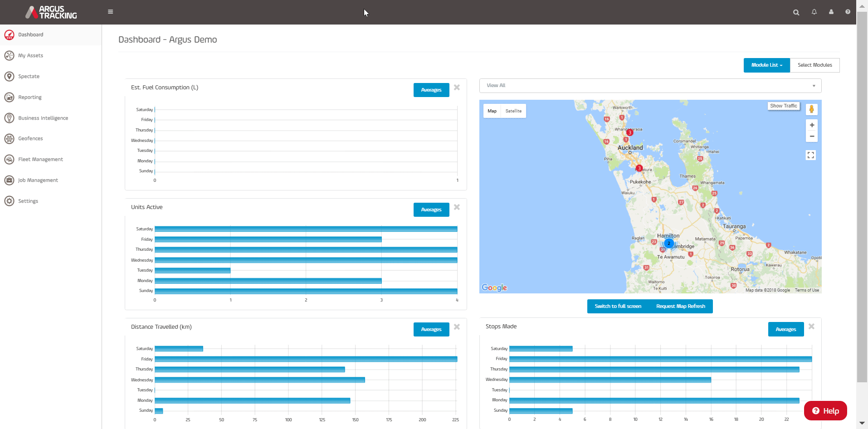Close the Distance Travelled module
Image resolution: width=868 pixels, height=429 pixels.
pos(457,327)
